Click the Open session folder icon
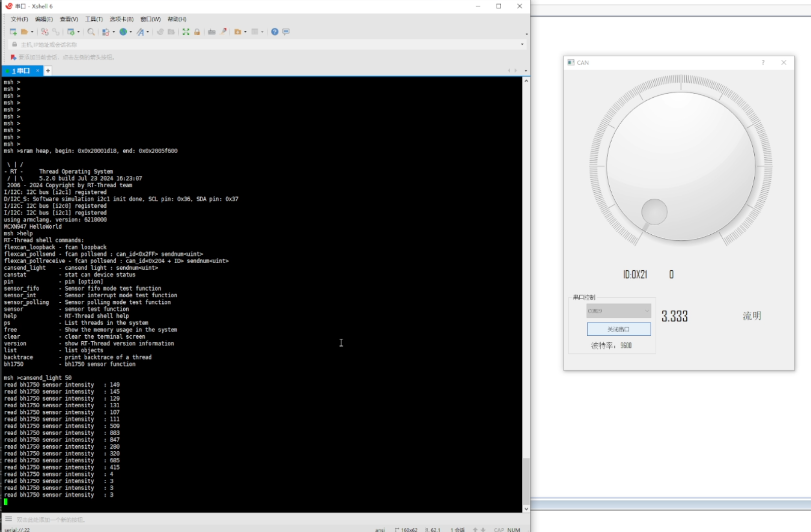Viewport: 811px width, 532px height. (x=24, y=32)
